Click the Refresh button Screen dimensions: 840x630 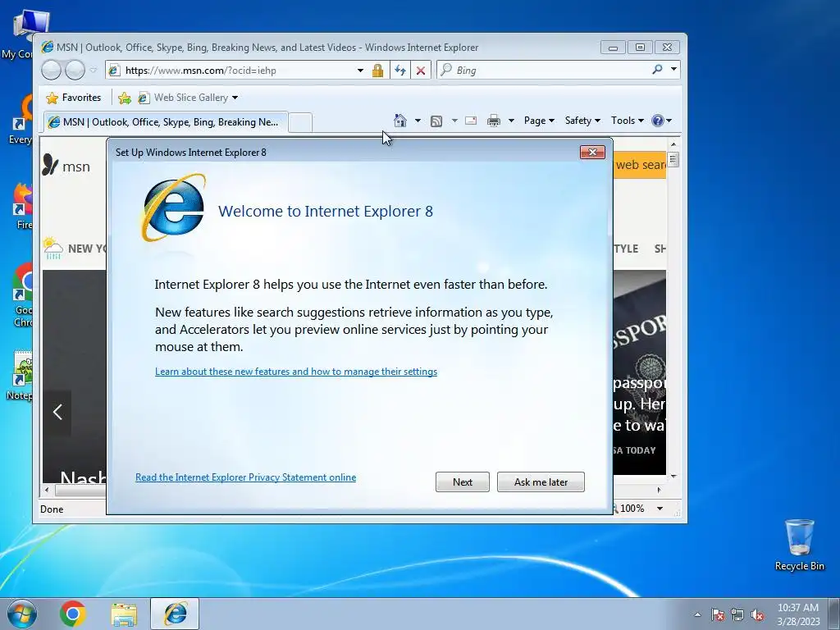click(x=400, y=71)
